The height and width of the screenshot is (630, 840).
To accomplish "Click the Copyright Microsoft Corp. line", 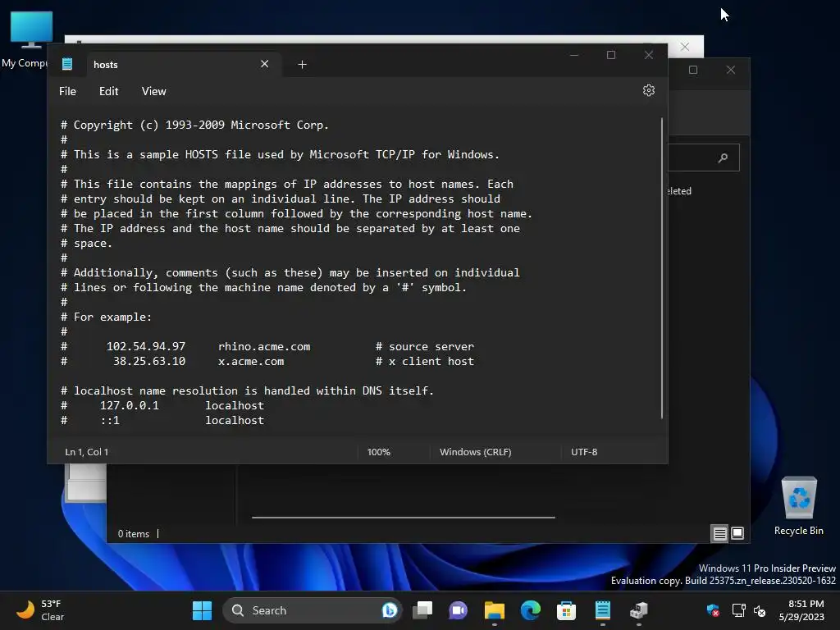I will click(x=194, y=125).
